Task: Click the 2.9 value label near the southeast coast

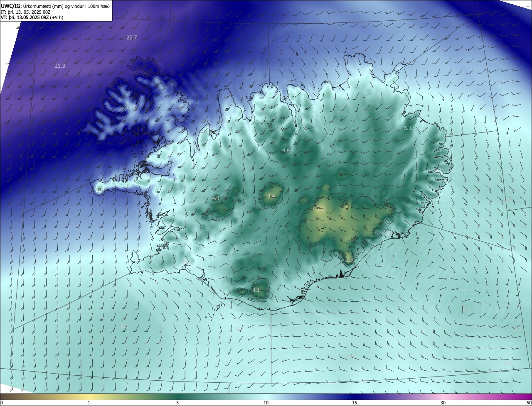Action: (350, 260)
